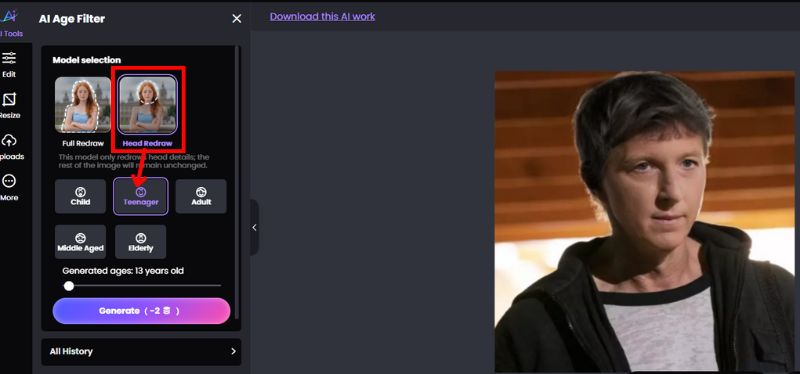The image size is (800, 374).
Task: Open the Uploads cloud icon
Action: 10,147
